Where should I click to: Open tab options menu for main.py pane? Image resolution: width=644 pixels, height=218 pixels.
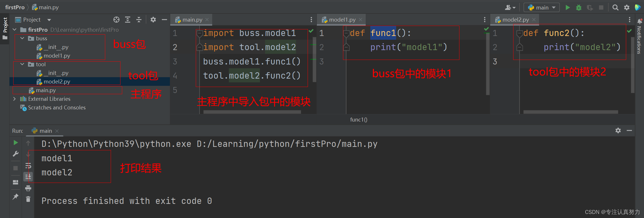[311, 20]
